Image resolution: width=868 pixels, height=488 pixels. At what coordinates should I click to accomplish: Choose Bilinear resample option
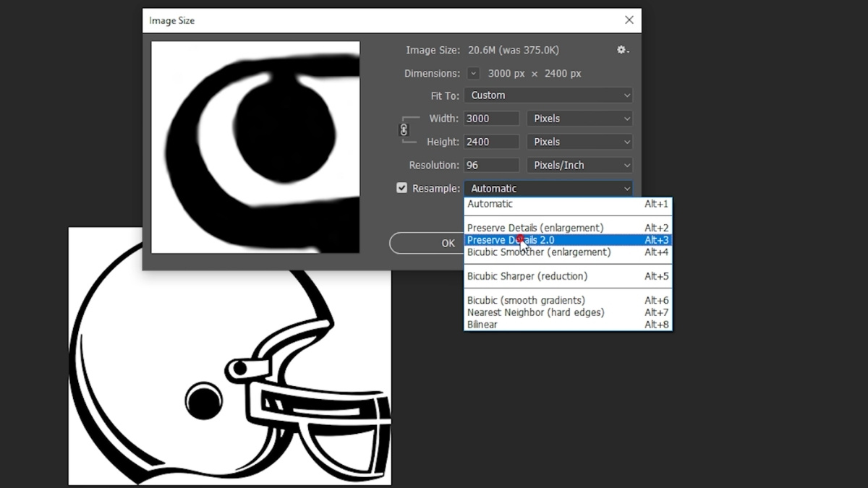pos(568,325)
